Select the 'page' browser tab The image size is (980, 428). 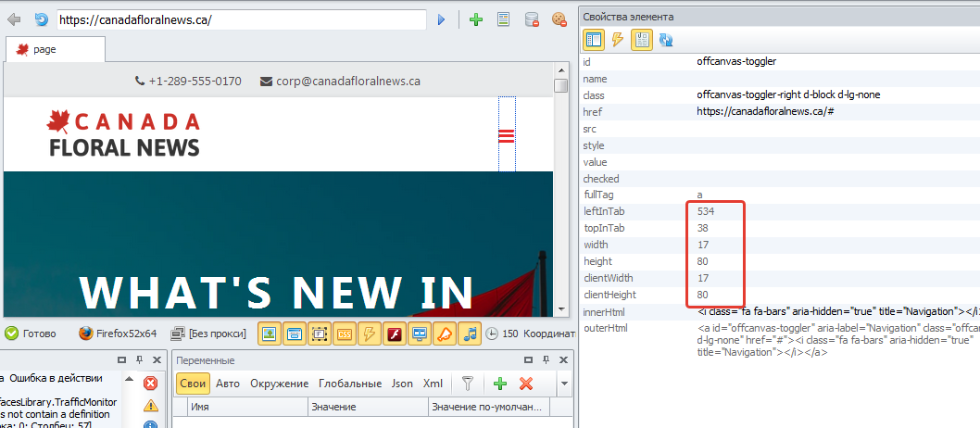click(x=55, y=49)
